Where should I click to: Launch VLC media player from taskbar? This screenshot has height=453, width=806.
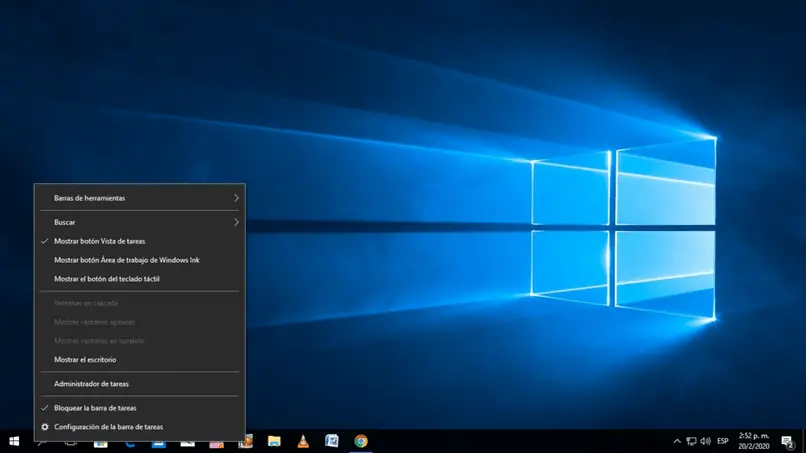(x=303, y=441)
